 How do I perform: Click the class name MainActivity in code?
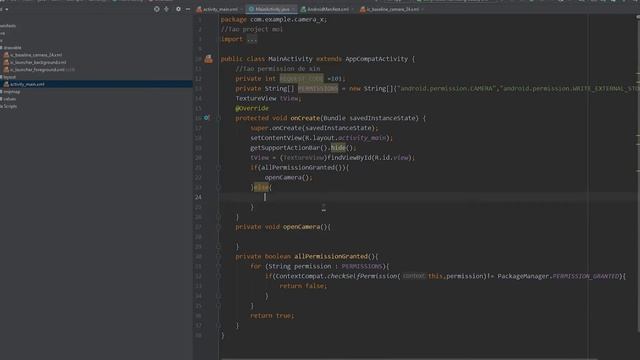click(290, 59)
